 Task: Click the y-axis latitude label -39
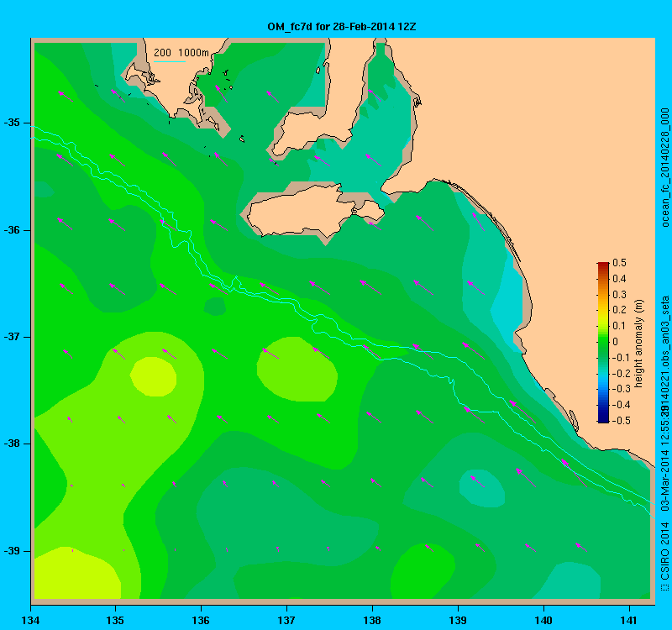coord(12,551)
